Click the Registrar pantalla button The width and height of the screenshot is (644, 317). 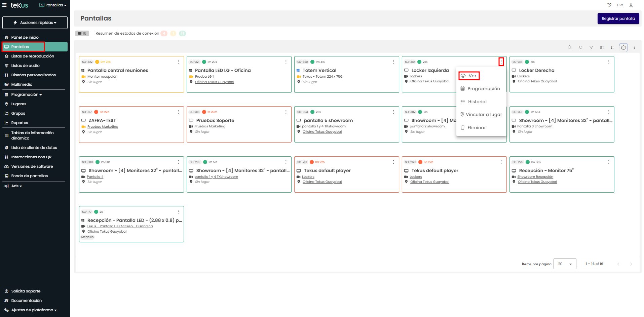618,18
